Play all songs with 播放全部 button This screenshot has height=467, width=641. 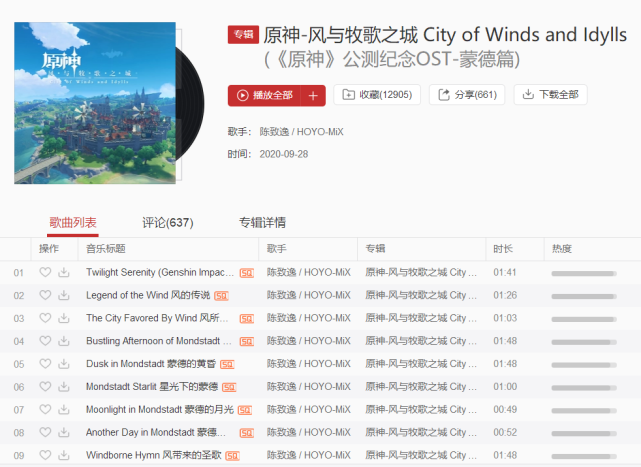coord(264,95)
